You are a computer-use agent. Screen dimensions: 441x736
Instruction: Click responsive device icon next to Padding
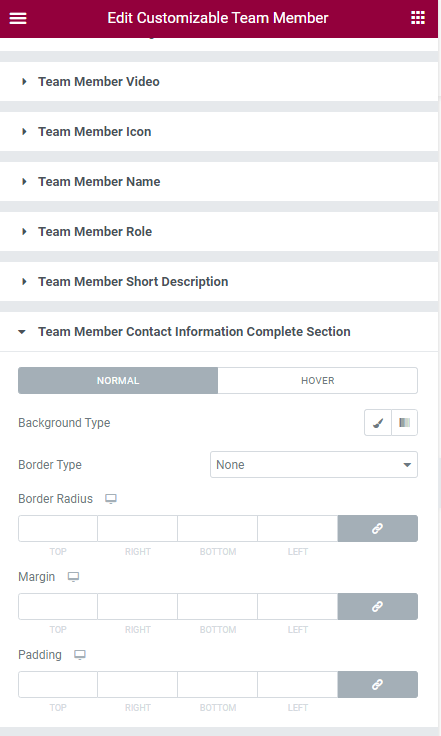(x=80, y=654)
